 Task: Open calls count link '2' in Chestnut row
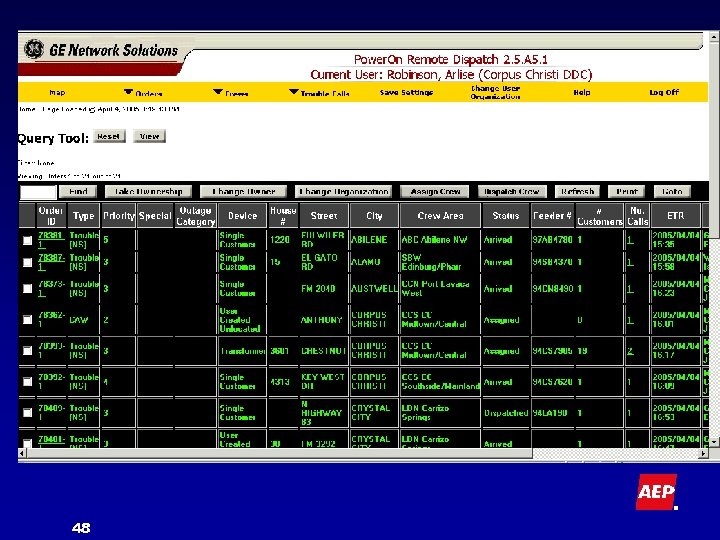(x=630, y=351)
